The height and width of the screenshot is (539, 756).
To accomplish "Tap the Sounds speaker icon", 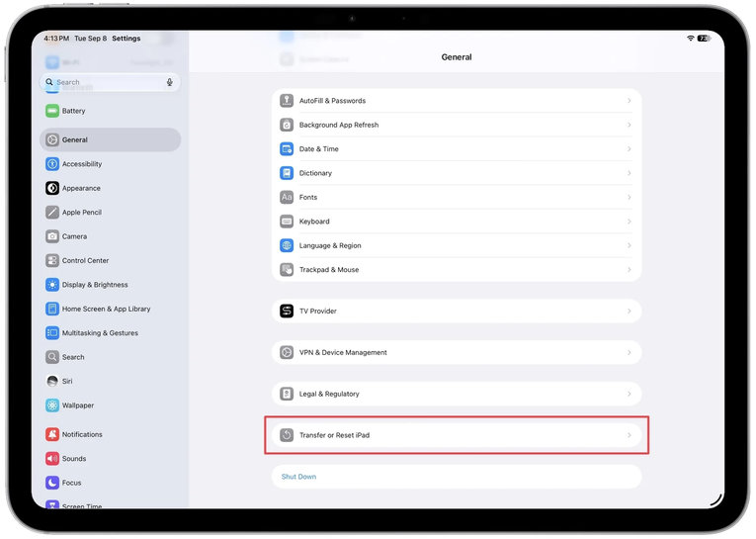I will 52,459.
